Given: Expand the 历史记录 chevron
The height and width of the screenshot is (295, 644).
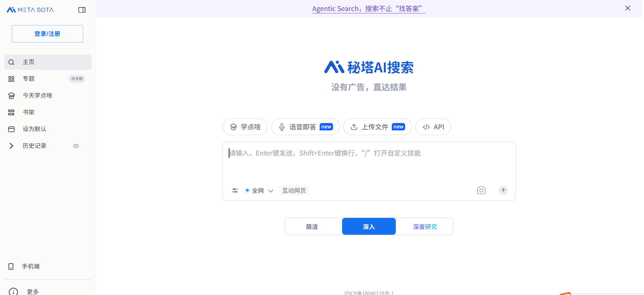Looking at the screenshot, I should tap(11, 146).
